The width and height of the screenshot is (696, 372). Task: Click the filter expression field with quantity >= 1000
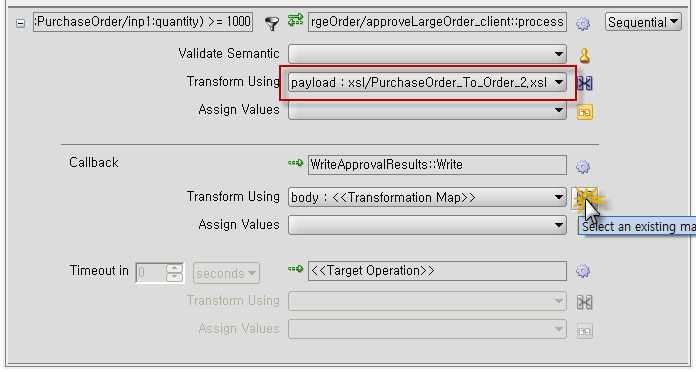(x=143, y=22)
